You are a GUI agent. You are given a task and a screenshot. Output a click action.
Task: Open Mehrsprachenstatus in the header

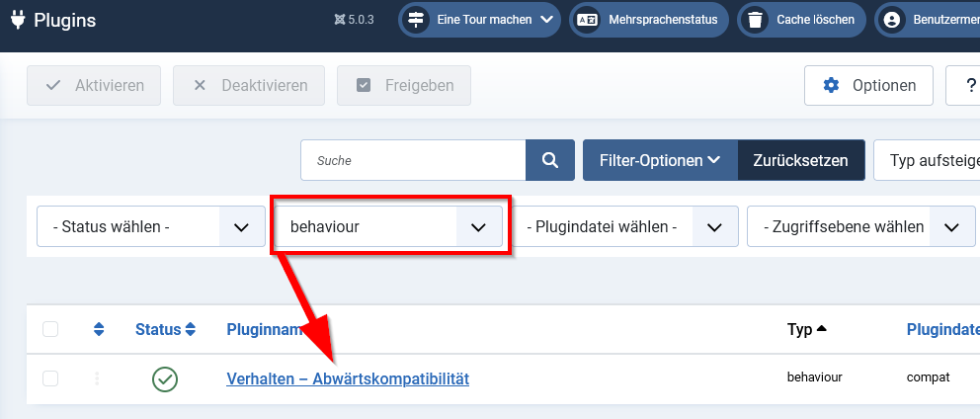(x=649, y=19)
